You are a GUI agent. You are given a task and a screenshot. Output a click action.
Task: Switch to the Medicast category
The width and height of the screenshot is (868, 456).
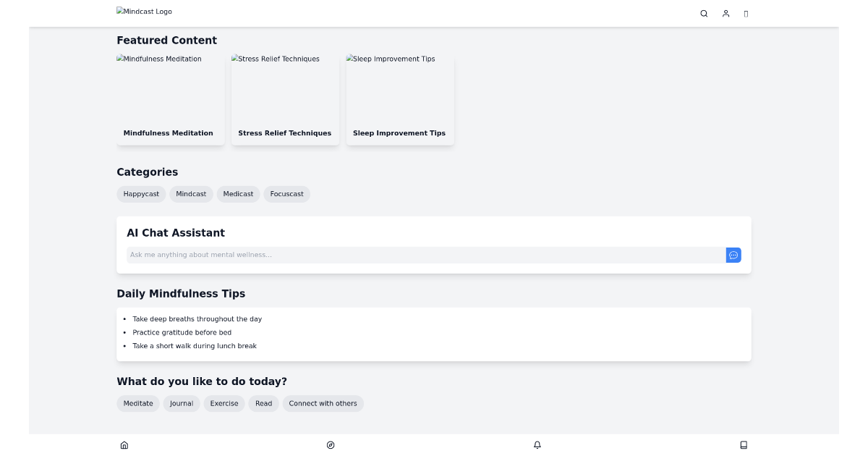pos(238,194)
